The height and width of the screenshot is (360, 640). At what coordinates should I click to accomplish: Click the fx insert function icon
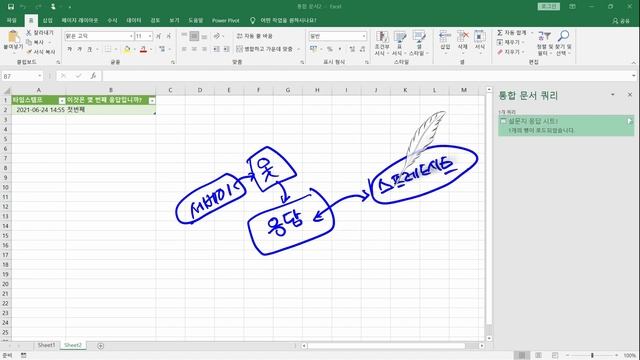[x=93, y=76]
